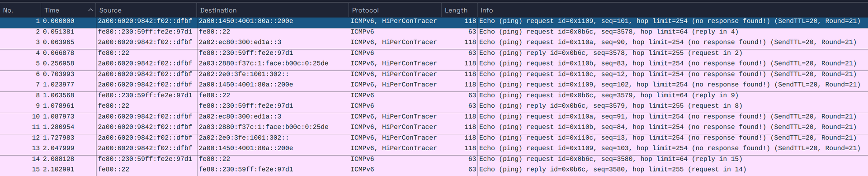Click the Length column header
This screenshot has height=176, width=868.
click(x=459, y=10)
